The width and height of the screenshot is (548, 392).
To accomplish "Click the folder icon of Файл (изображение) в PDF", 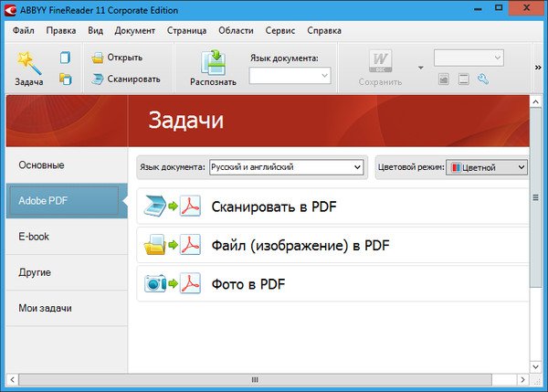I will pyautogui.click(x=155, y=245).
